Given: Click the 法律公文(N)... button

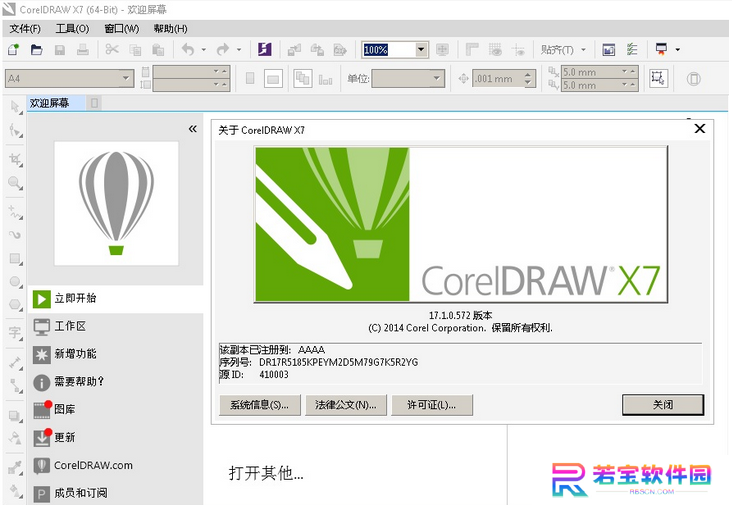Looking at the screenshot, I should [x=346, y=405].
